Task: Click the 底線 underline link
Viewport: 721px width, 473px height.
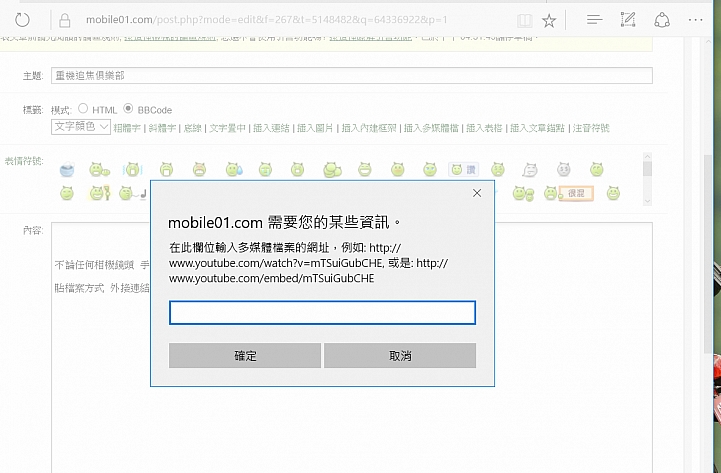Action: point(193,128)
